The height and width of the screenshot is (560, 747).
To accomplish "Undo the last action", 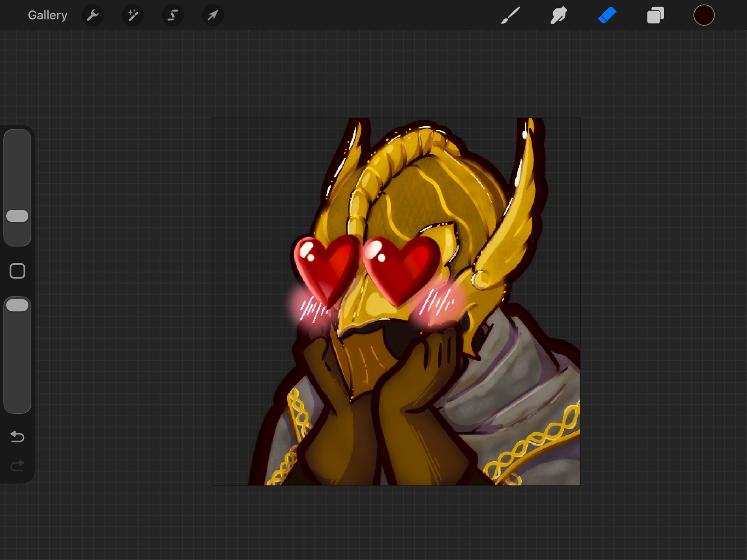I will [x=17, y=436].
